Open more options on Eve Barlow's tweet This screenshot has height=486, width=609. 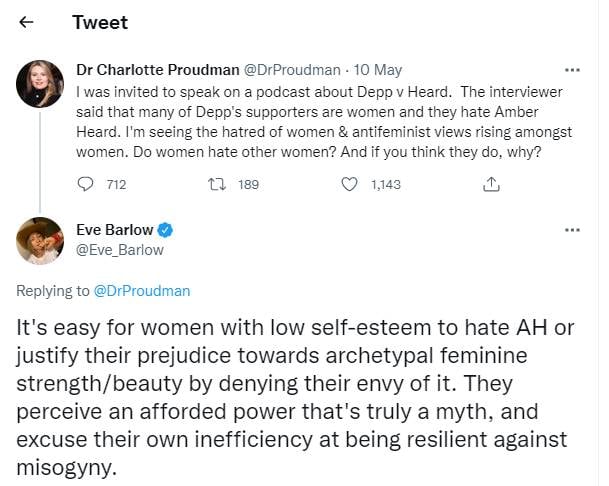(572, 230)
